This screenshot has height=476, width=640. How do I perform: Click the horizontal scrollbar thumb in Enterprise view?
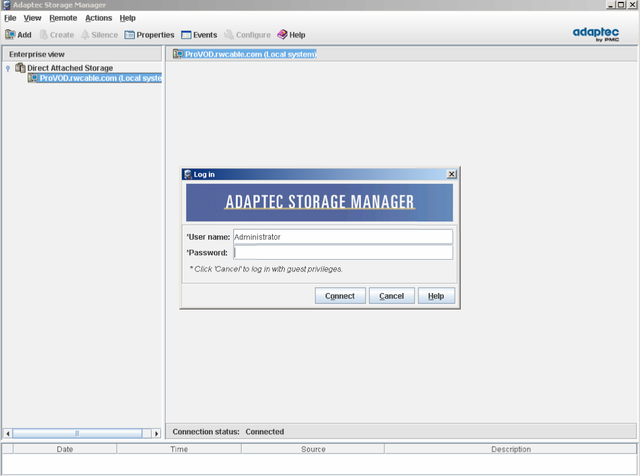tap(77, 433)
